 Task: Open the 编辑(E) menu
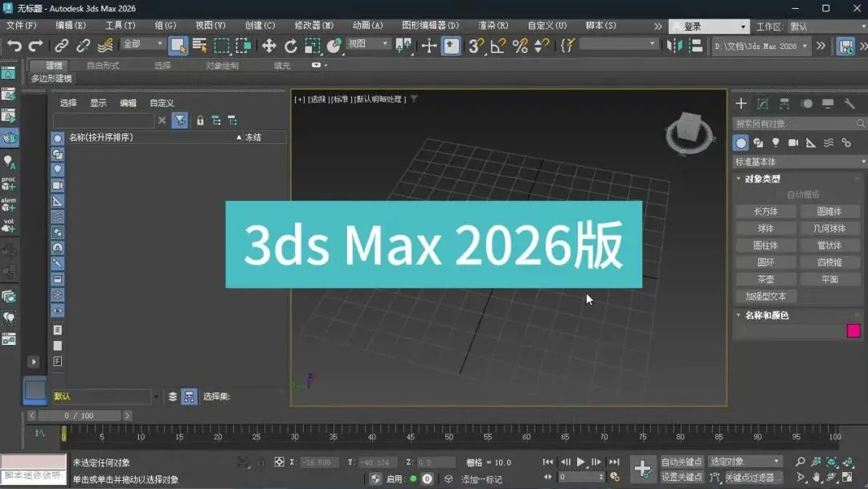[71, 26]
